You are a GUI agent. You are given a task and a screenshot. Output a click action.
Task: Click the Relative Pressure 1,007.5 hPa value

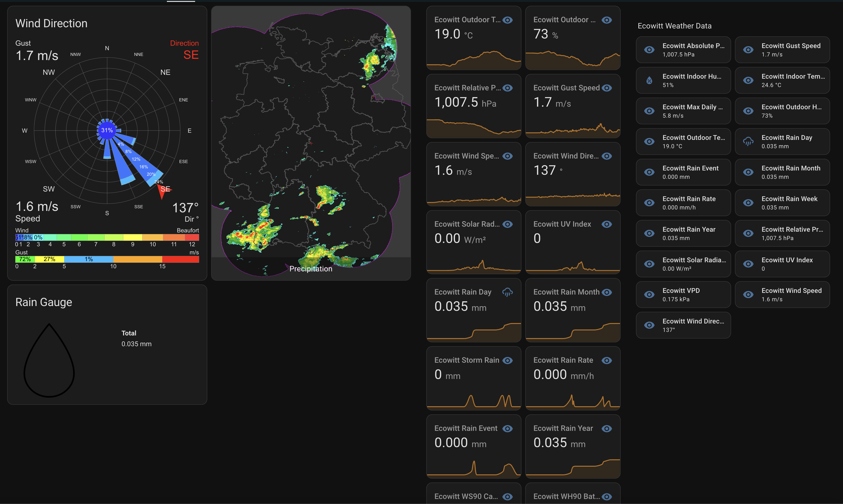(x=465, y=102)
